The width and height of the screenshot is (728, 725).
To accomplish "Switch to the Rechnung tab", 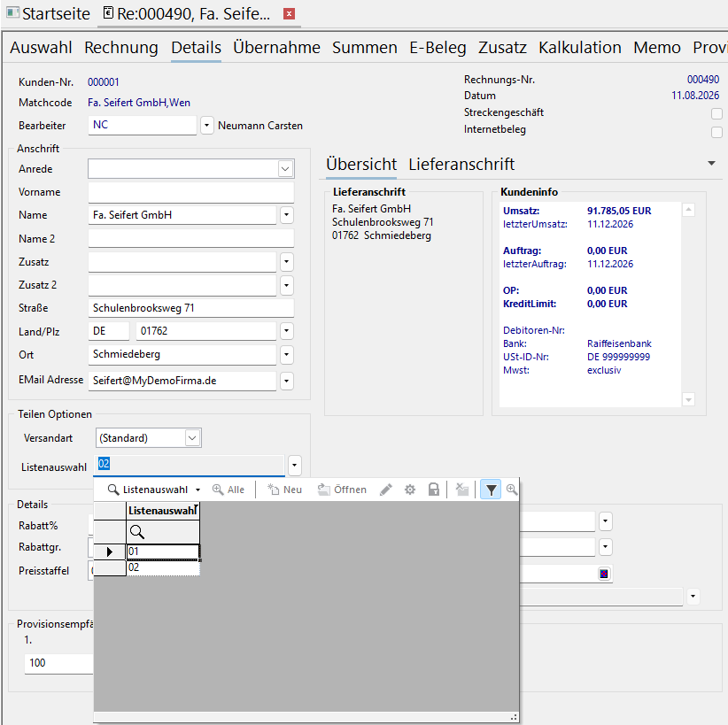I will pos(121,47).
